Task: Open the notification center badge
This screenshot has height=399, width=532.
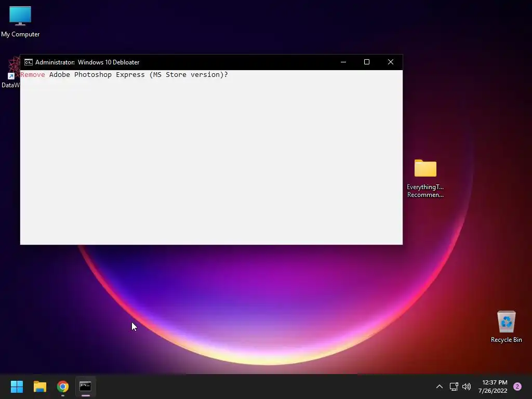Action: 517,387
